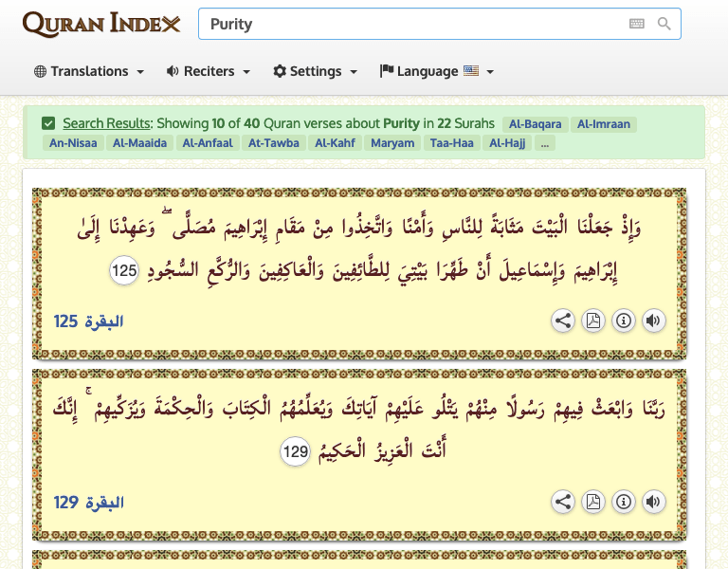Toggle the Search Results checkbox
The image size is (728, 569).
(48, 123)
